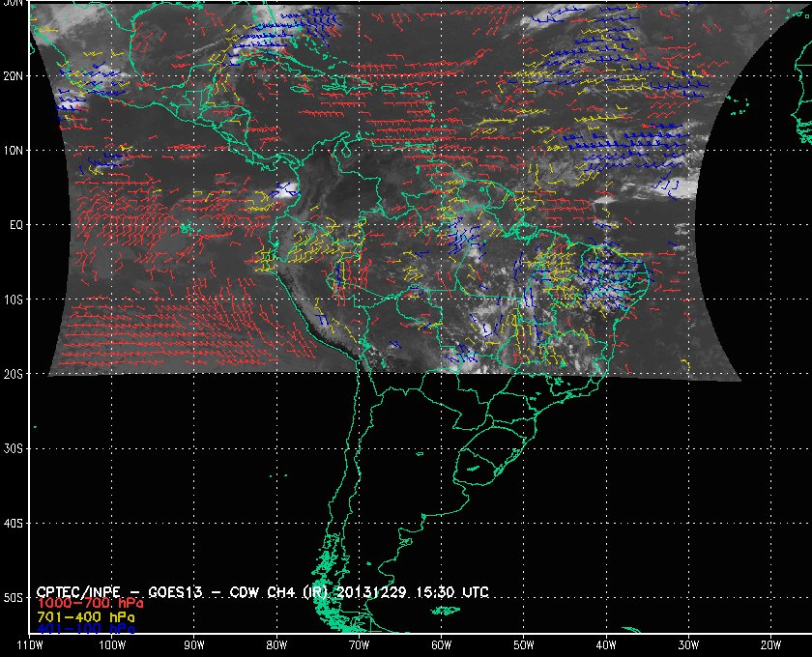Select the EQ latitude axis label
The height and width of the screenshot is (657, 812).
pyautogui.click(x=14, y=224)
